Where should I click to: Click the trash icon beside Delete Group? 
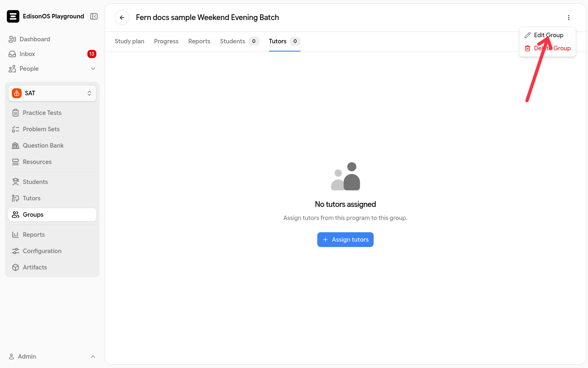click(x=528, y=48)
